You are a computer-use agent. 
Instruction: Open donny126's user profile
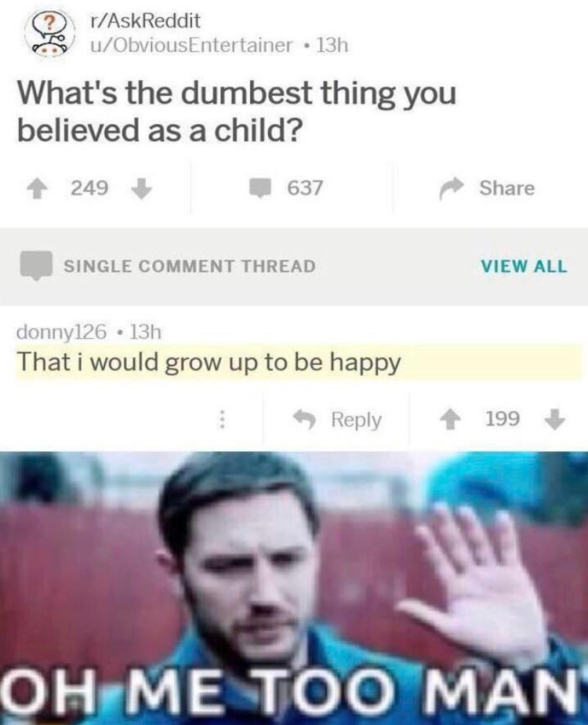(62, 332)
